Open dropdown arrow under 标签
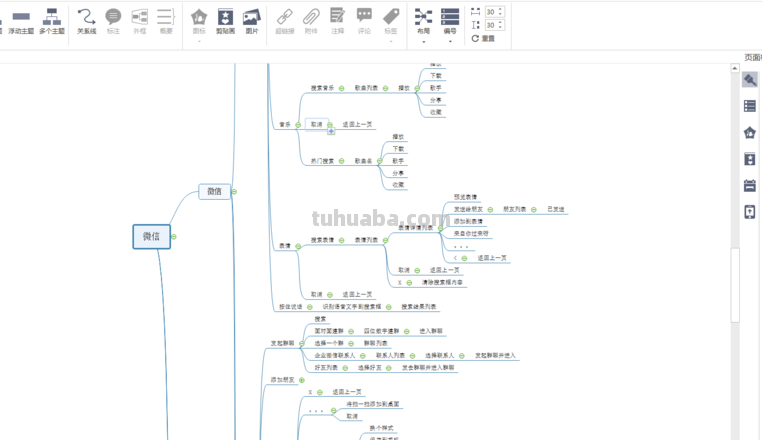The image size is (762, 440). [391, 42]
